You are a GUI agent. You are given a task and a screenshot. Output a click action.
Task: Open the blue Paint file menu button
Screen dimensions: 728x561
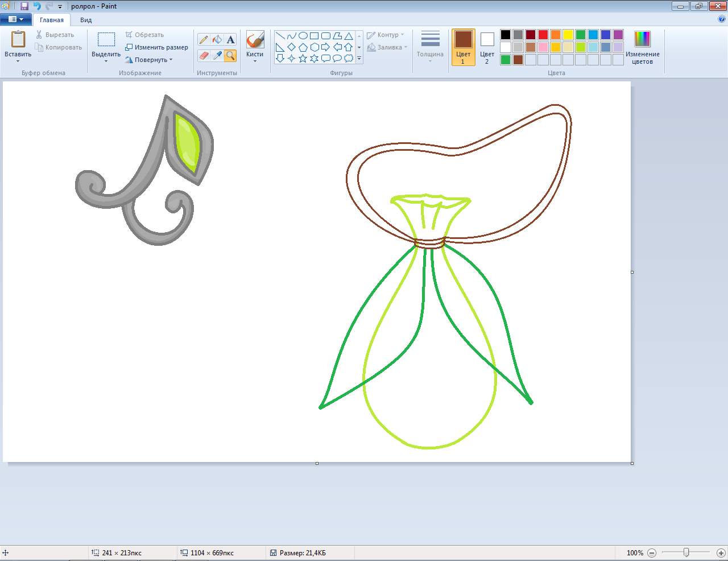tap(16, 19)
